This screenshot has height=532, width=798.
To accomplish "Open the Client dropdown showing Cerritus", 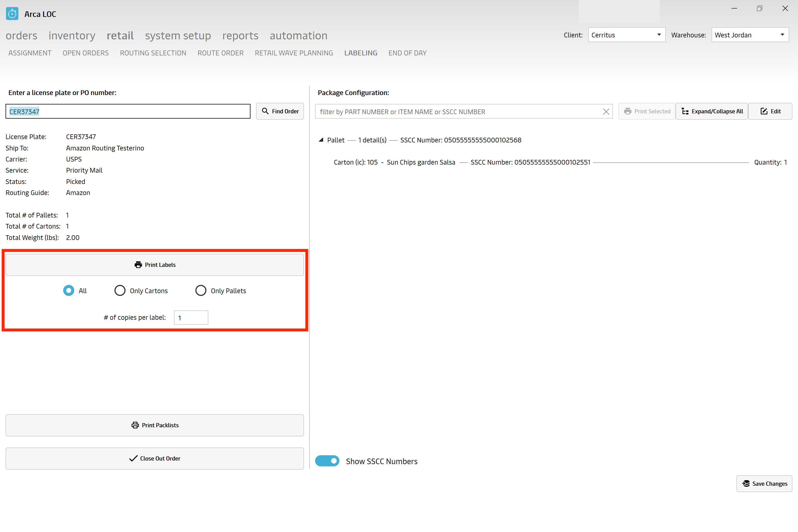I will (627, 35).
